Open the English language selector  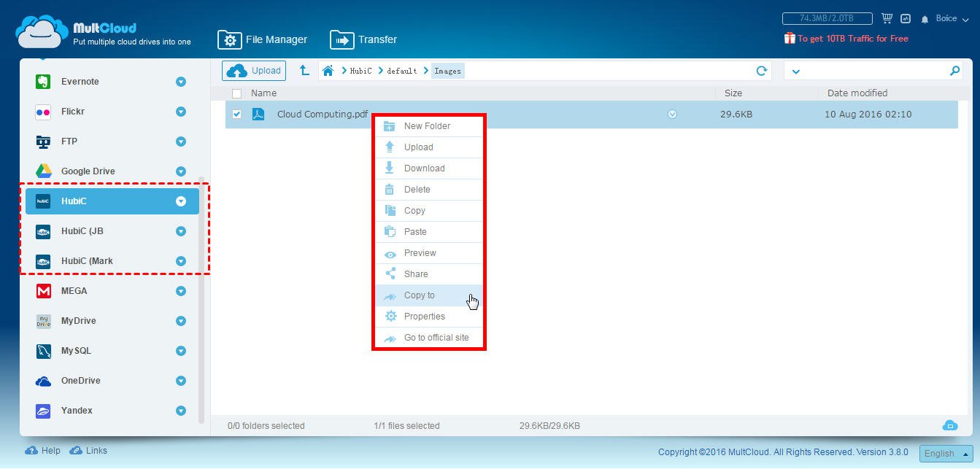tap(946, 453)
